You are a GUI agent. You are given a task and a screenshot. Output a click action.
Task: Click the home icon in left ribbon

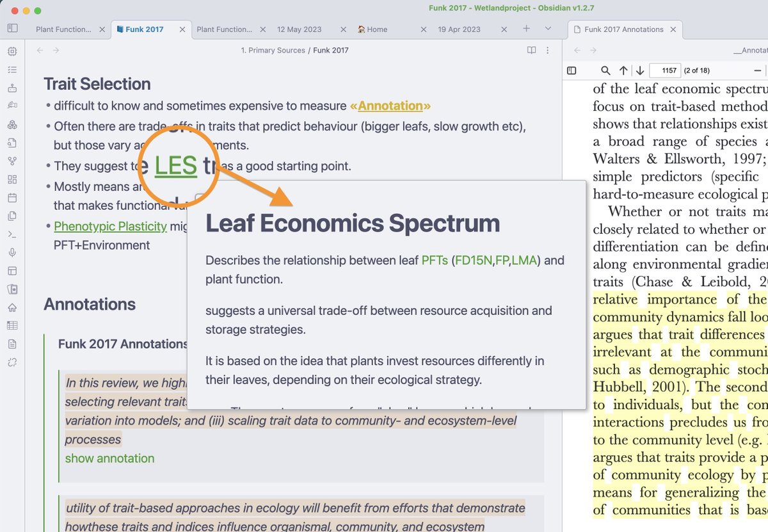pyautogui.click(x=12, y=307)
